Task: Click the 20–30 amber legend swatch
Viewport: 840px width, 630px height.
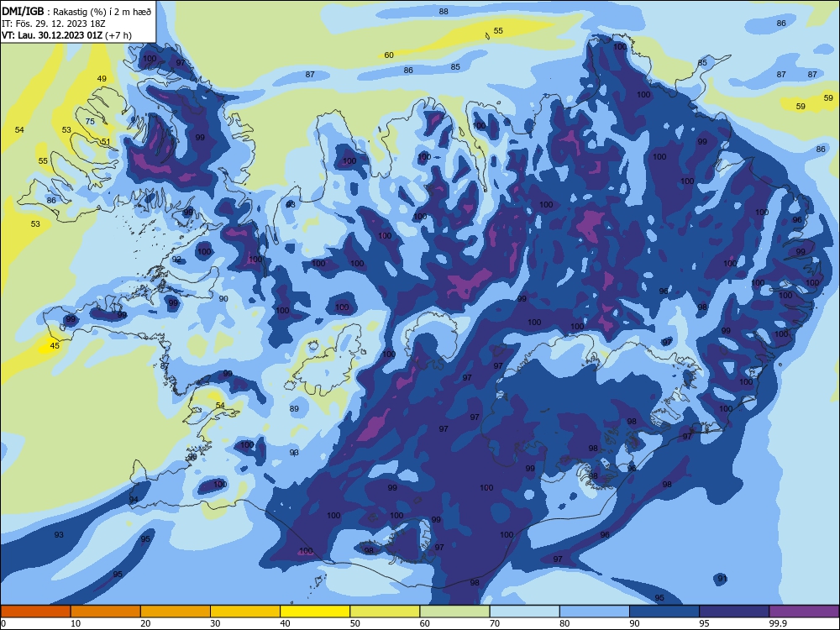Action: coord(176,612)
